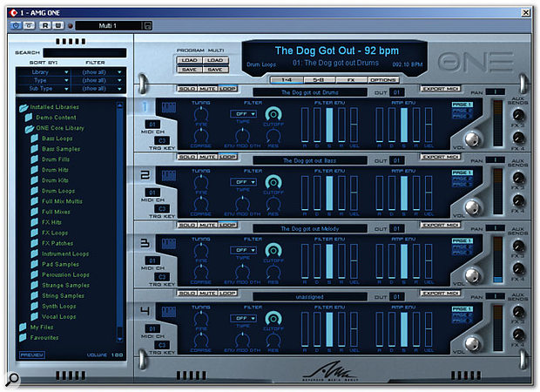Click Export MIDI for slot 1
Viewport: 540px width, 392px height.
point(441,89)
